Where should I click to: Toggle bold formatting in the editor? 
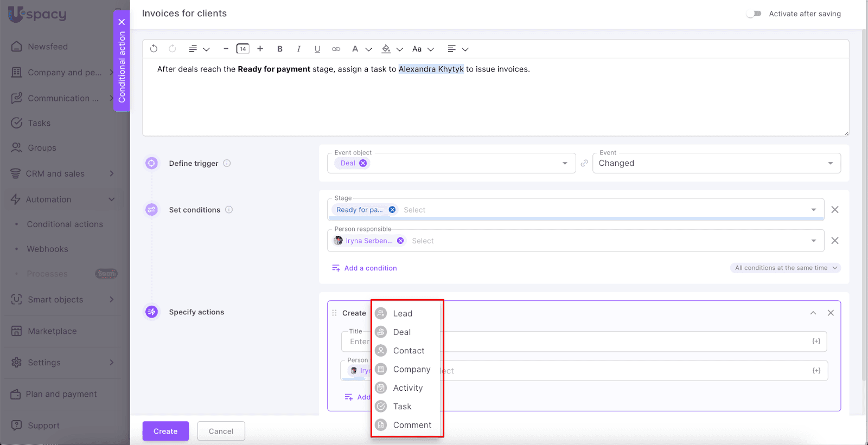click(x=280, y=49)
